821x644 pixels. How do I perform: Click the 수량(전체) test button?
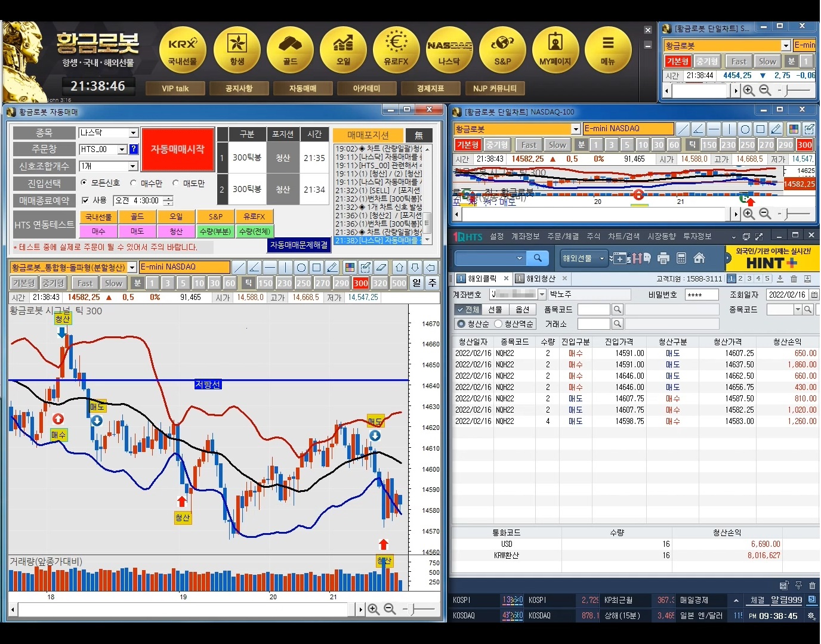click(x=255, y=231)
